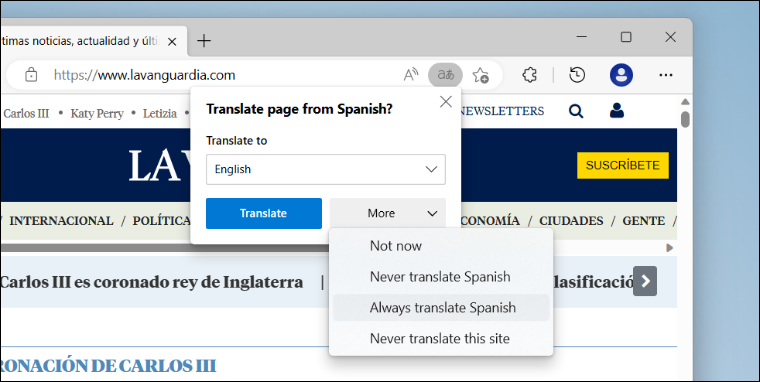Choose Not now from the menu
Viewport: 760px width, 382px height.
pyautogui.click(x=441, y=246)
